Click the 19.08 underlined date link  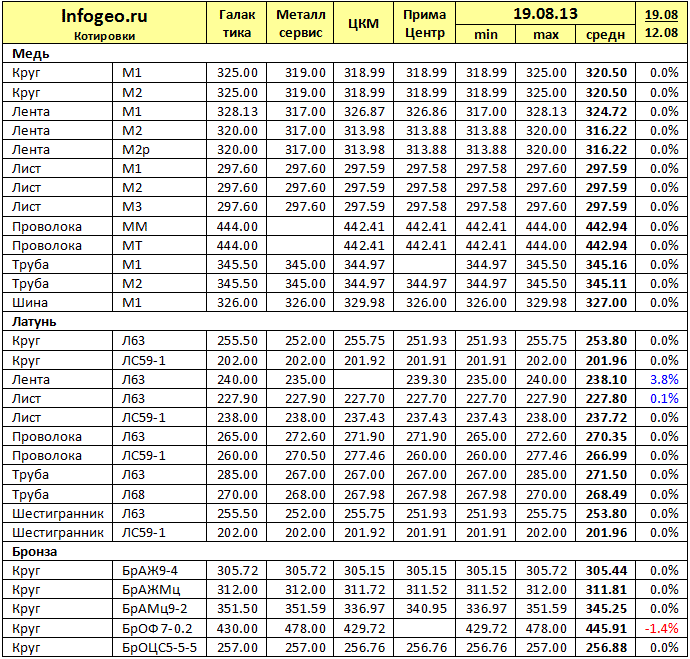pyautogui.click(x=661, y=15)
